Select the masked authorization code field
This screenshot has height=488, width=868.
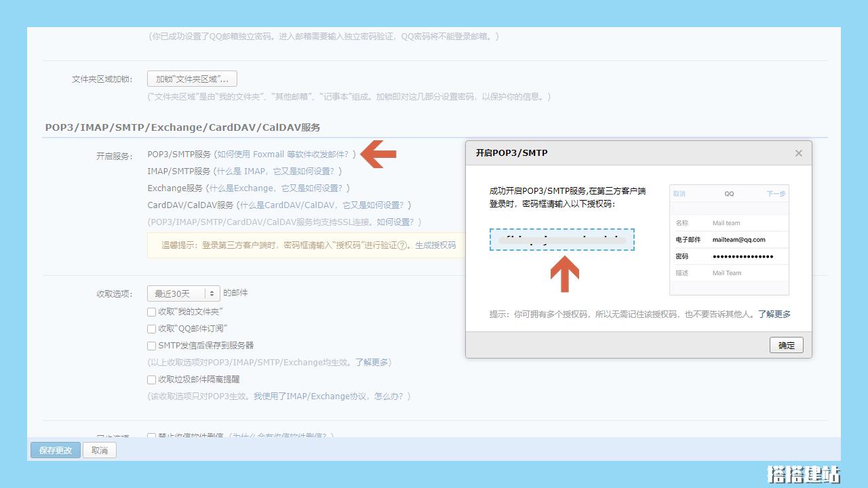[562, 241]
